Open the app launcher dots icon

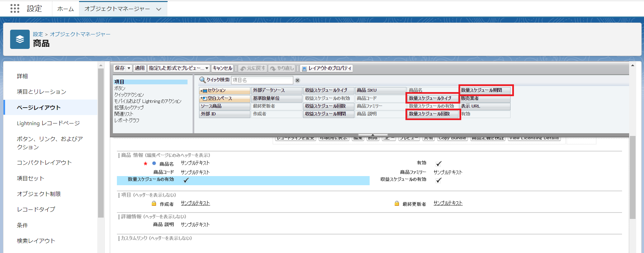(x=15, y=8)
